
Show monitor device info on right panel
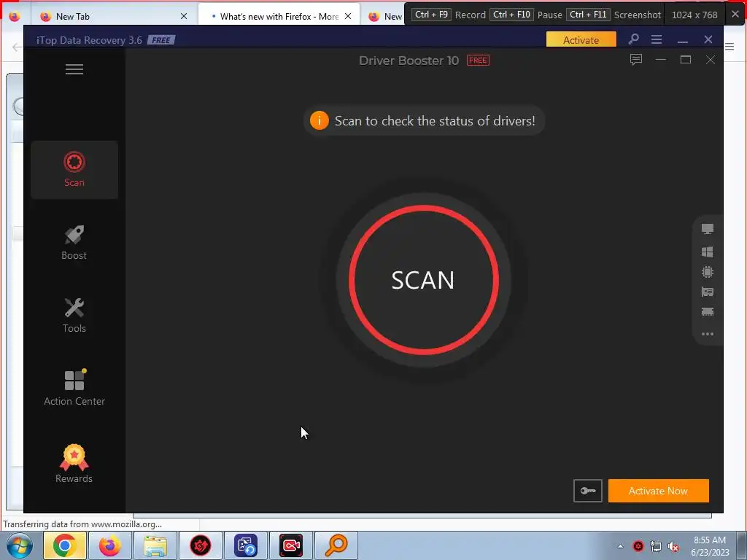708,229
